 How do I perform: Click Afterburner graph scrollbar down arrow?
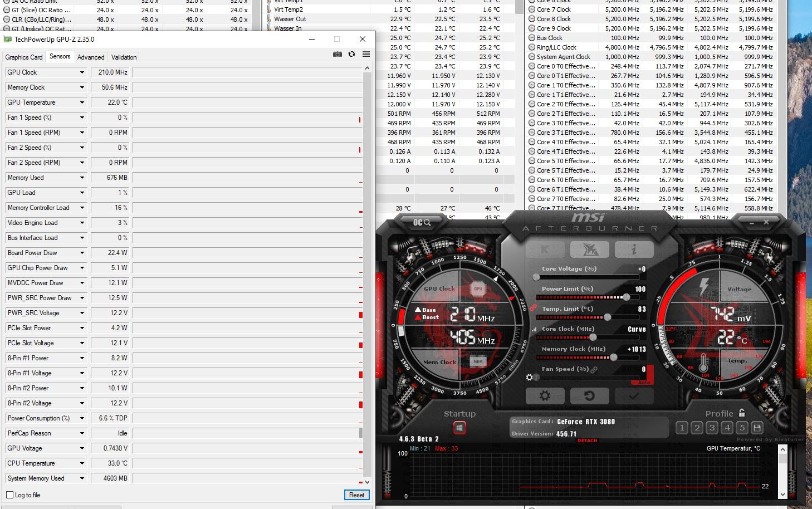pyautogui.click(x=782, y=494)
